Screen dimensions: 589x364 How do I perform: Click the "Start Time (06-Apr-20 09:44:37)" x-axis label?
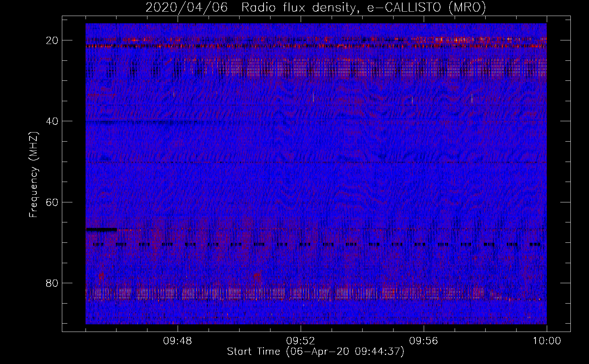(x=316, y=352)
